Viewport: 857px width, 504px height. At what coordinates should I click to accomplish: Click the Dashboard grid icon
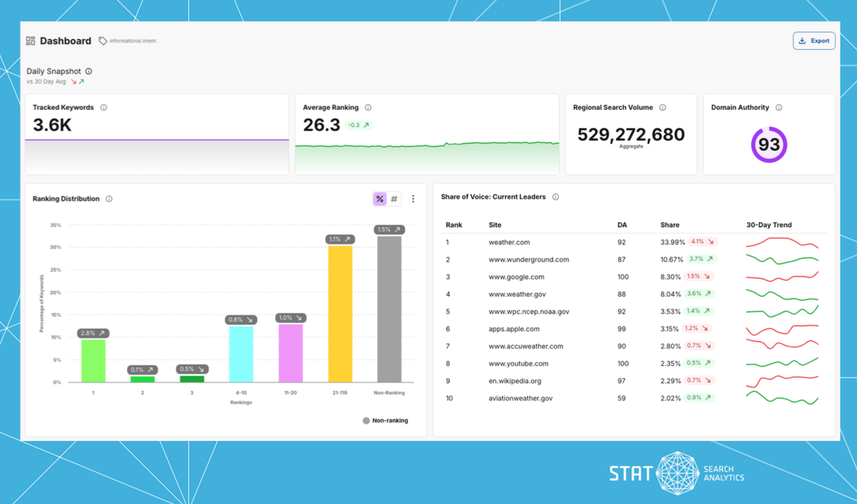[x=30, y=41]
